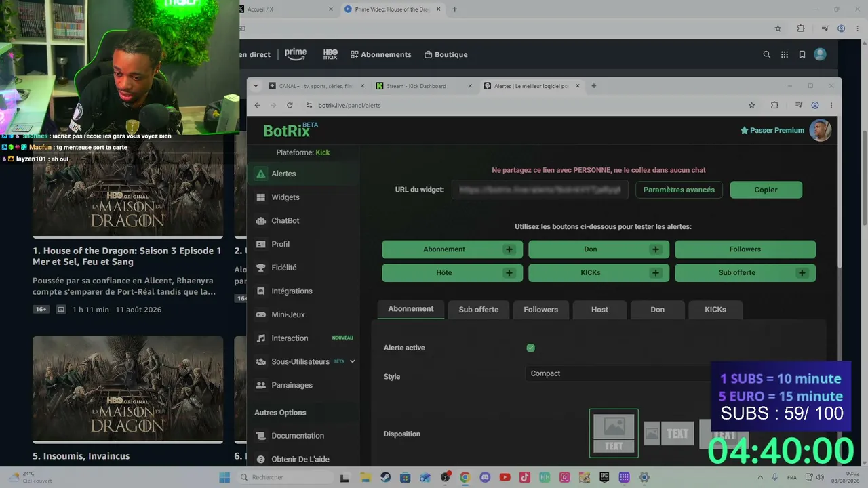Uncheck the Alerte active checkbox
The image size is (868, 488).
coord(530,348)
